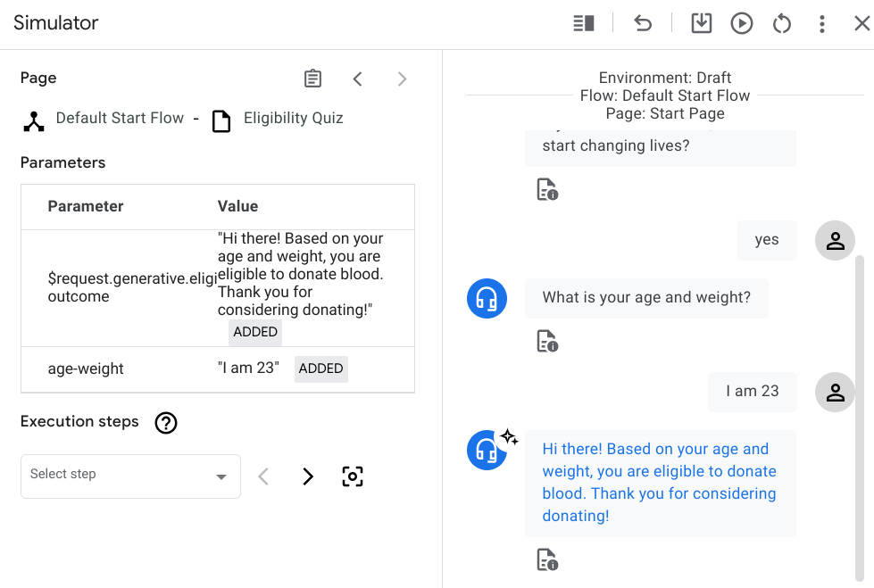Viewport: 874px width, 588px height.
Task: Reset the simulator conversation
Action: click(782, 24)
